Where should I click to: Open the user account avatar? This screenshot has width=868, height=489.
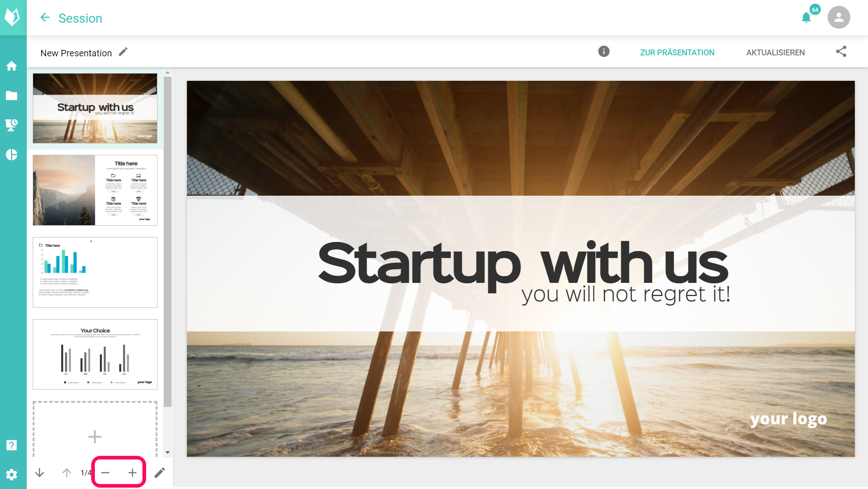pyautogui.click(x=839, y=18)
